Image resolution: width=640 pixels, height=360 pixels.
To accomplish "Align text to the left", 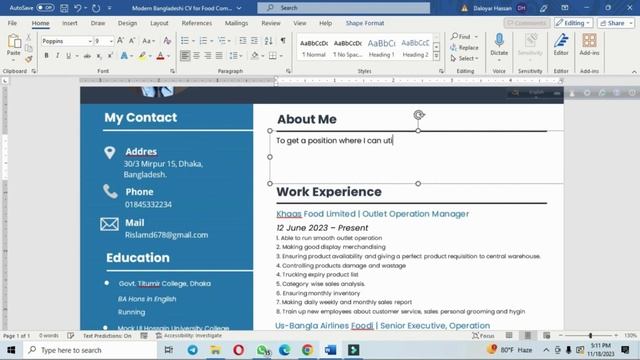I will [185, 56].
